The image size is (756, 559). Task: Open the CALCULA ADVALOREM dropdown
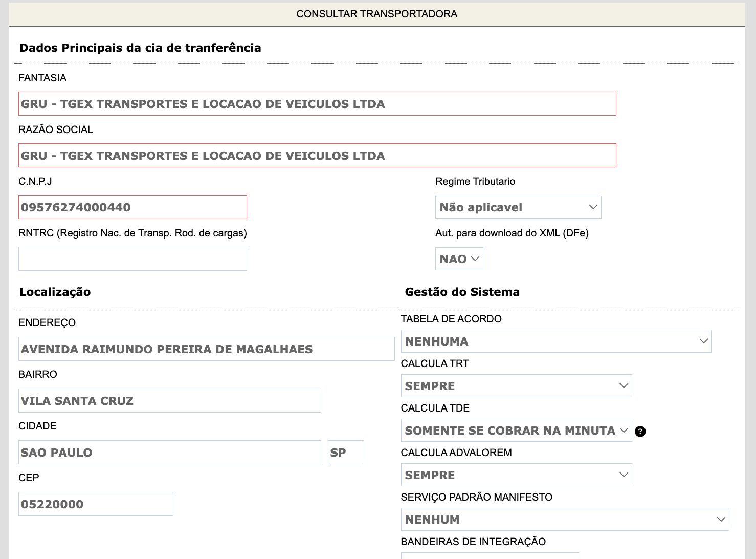516,475
